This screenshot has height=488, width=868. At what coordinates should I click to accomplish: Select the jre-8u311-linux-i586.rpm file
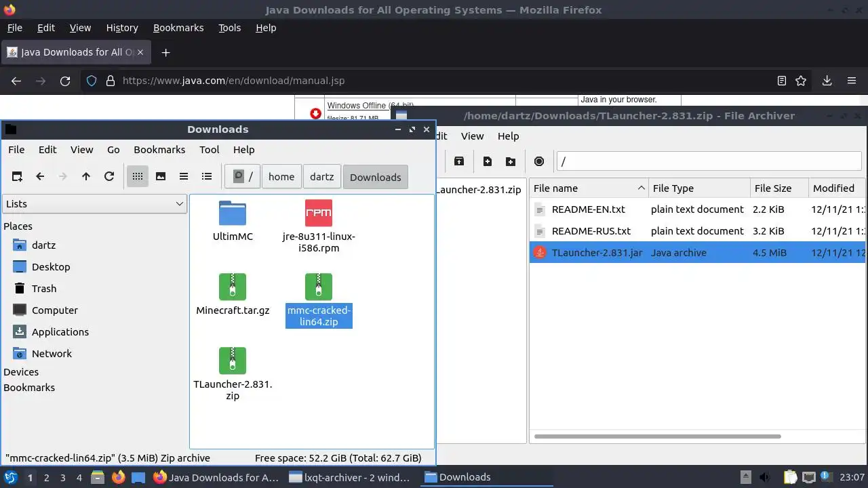[x=319, y=226]
